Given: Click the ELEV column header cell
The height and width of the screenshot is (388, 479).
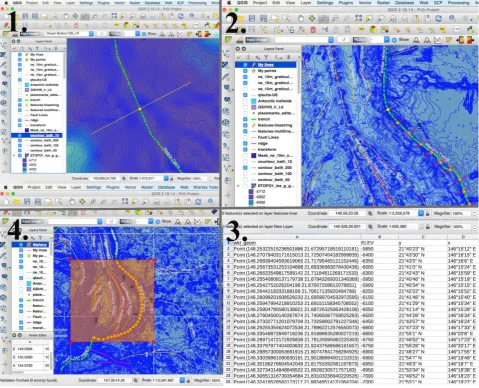Looking at the screenshot, I should click(x=379, y=243).
